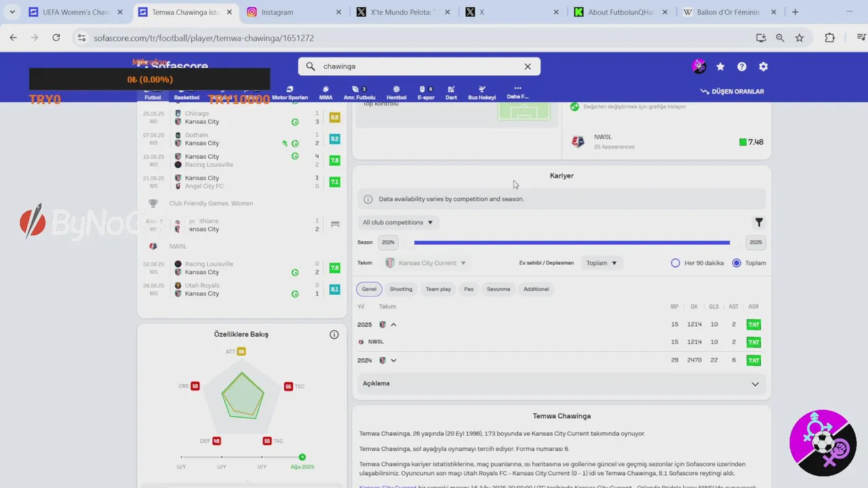868x488 pixels.
Task: Select the MMA sport icon
Action: pyautogui.click(x=325, y=93)
